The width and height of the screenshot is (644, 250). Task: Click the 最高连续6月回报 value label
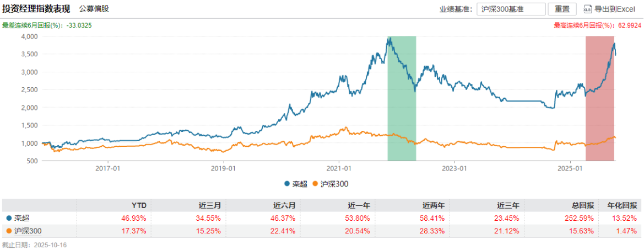click(597, 25)
